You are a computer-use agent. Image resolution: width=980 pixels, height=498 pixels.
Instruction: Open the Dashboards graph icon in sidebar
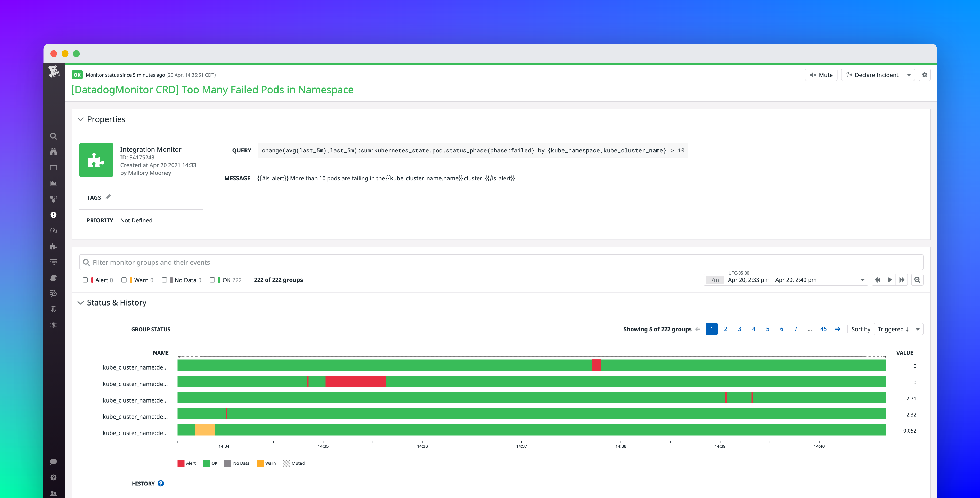(53, 183)
